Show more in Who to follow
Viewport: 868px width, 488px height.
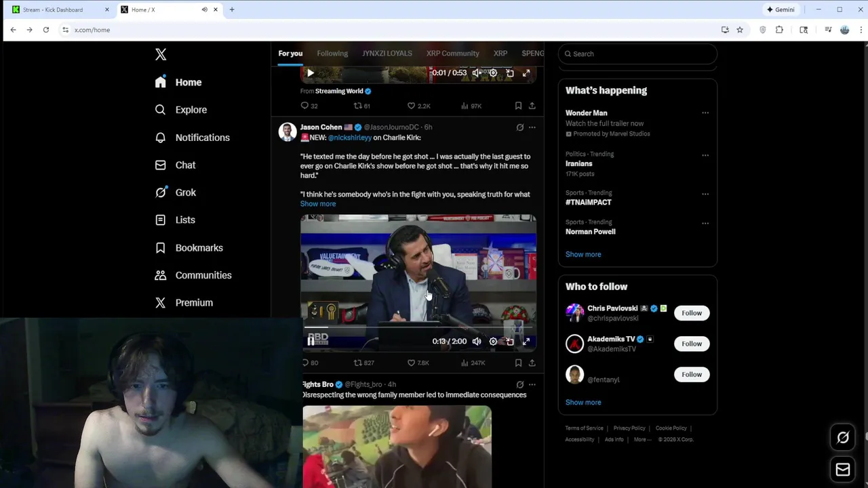coord(583,403)
